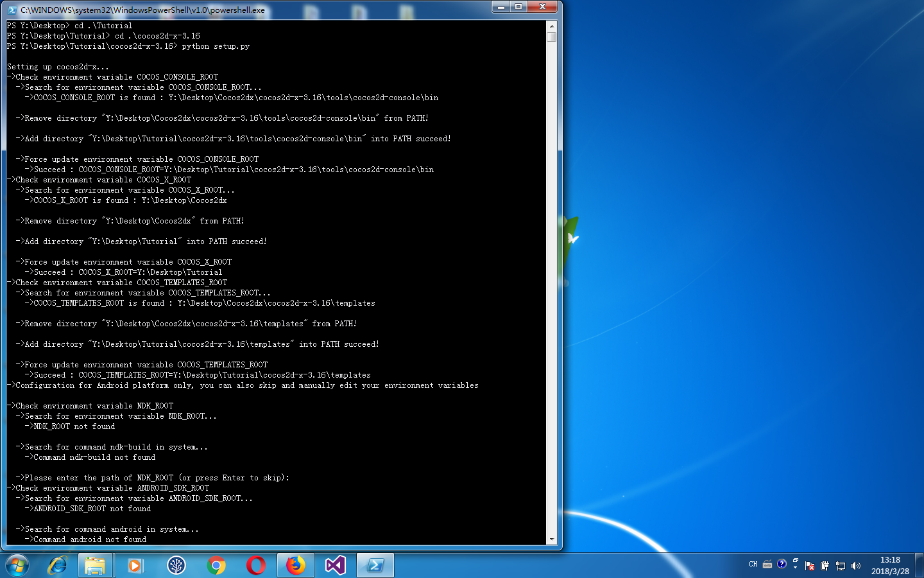The height and width of the screenshot is (578, 924).
Task: Open Action Center flag in system tray
Action: pos(810,566)
